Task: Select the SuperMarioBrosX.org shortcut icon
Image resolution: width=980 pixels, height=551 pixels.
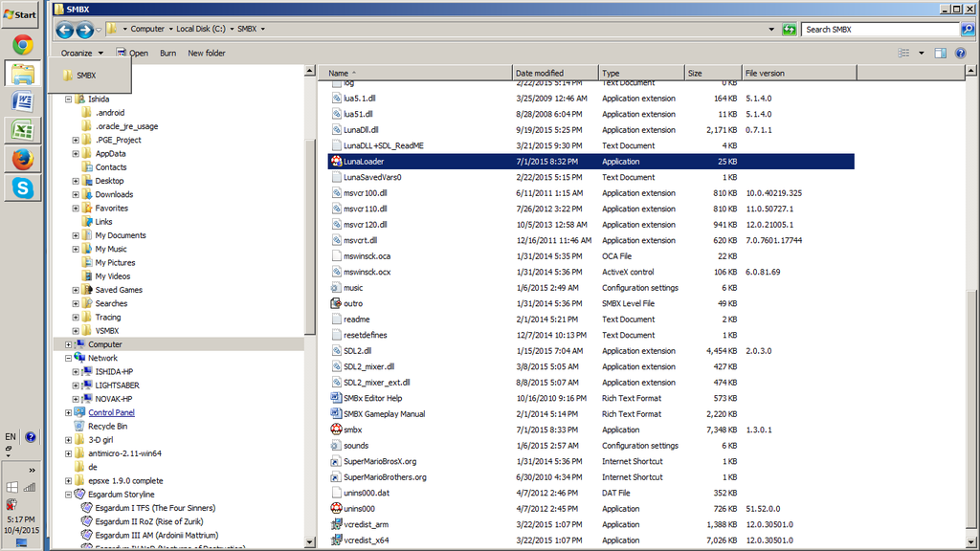Action: click(336, 461)
